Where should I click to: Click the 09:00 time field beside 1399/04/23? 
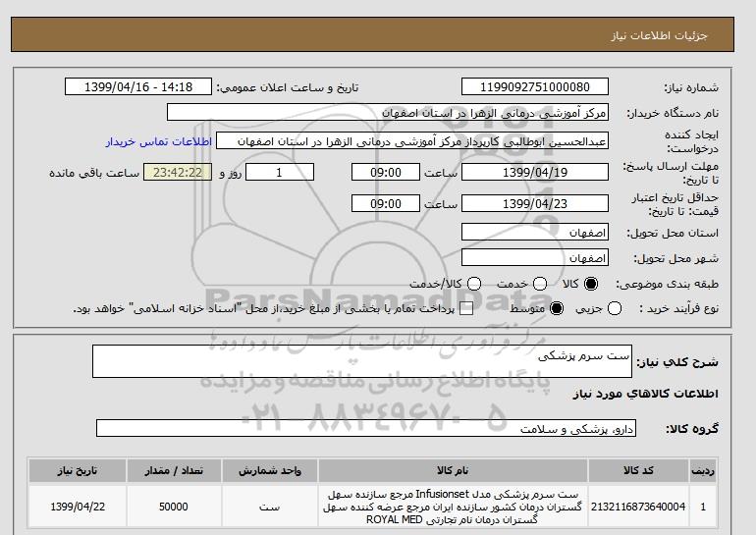pyautogui.click(x=386, y=203)
